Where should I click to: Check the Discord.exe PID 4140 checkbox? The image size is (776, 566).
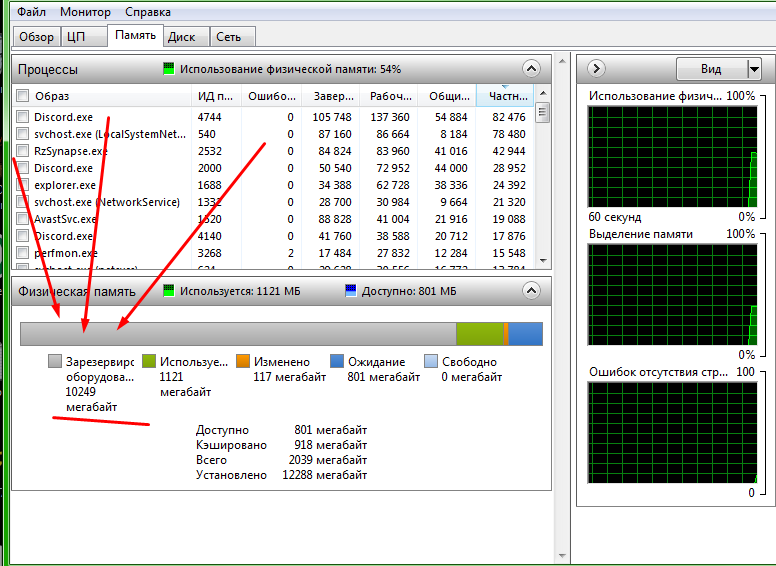[x=22, y=236]
